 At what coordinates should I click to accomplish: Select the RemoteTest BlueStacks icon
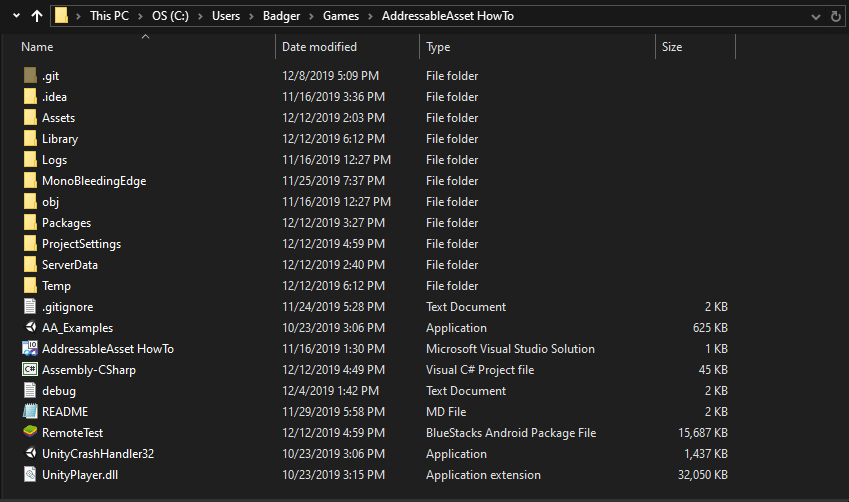[x=30, y=432]
